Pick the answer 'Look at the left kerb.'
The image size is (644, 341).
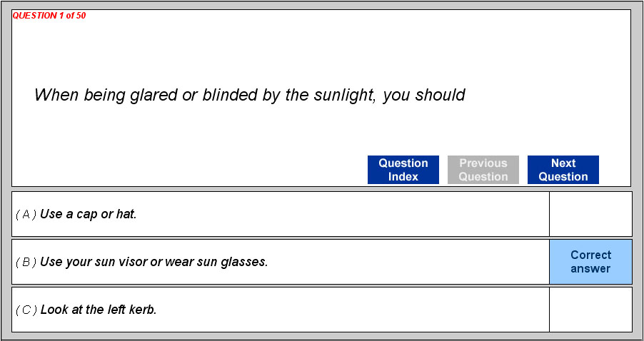[x=99, y=310]
